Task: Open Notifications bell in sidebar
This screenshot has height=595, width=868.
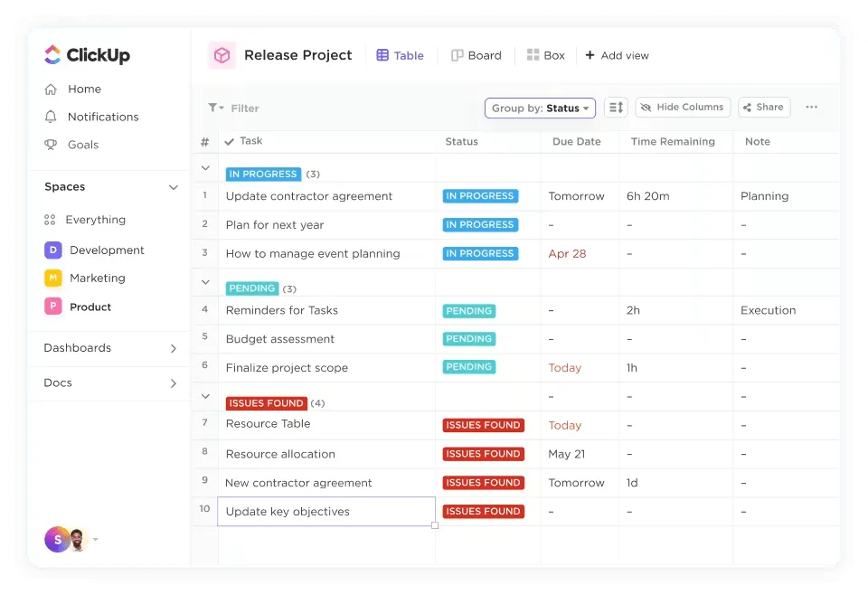Action: click(x=91, y=117)
